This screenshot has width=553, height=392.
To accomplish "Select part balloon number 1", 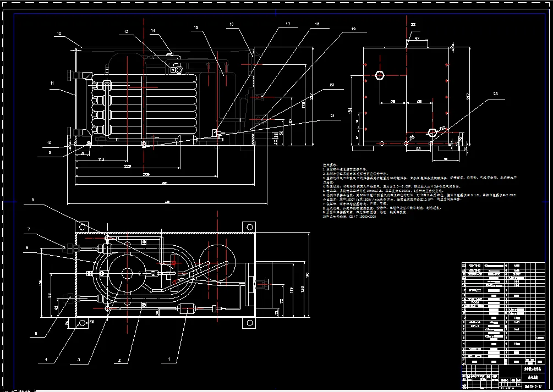I will (169, 359).
